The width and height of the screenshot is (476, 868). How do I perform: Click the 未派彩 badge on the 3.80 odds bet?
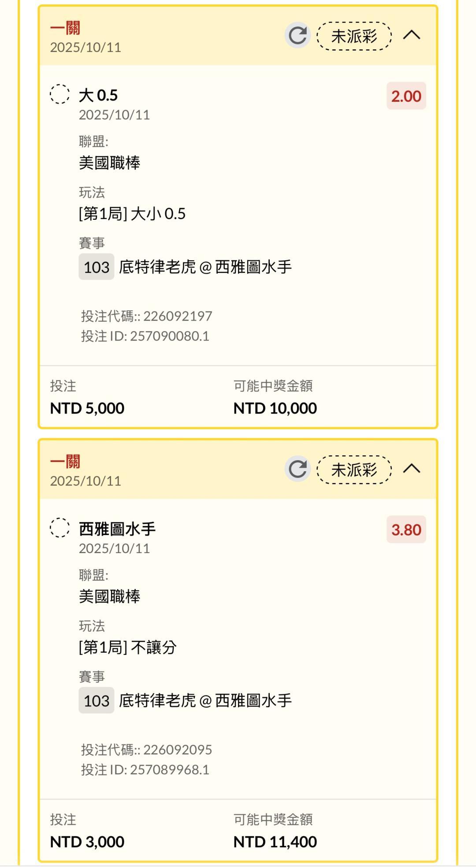coord(354,469)
